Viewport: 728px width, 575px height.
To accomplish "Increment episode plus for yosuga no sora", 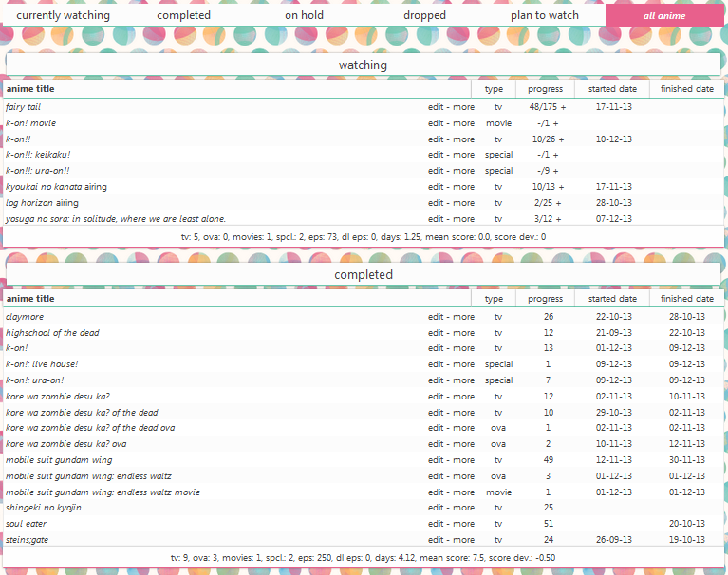I will tap(558, 219).
